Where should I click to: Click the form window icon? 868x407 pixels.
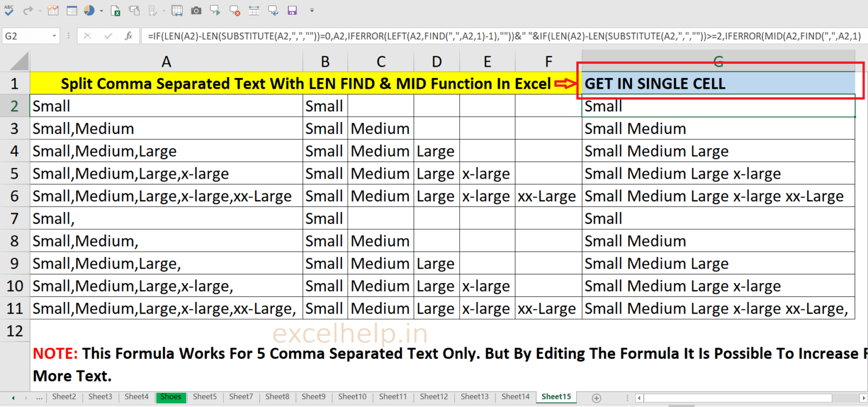[x=71, y=10]
